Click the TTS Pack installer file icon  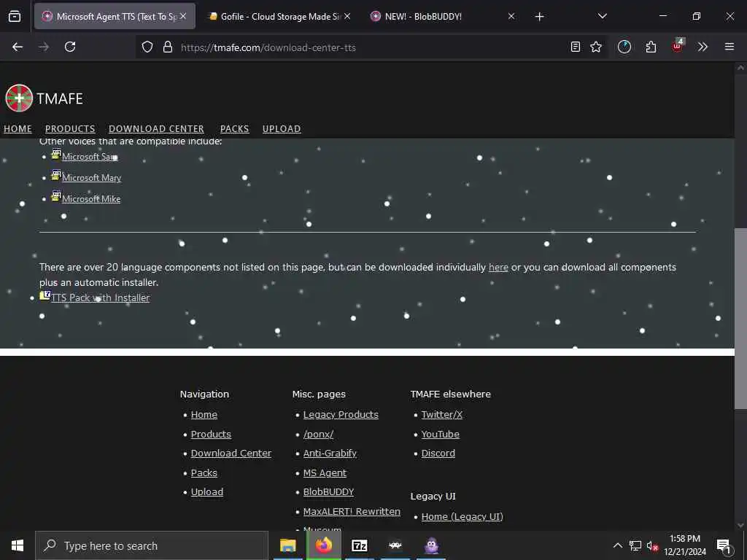pyautogui.click(x=44, y=295)
